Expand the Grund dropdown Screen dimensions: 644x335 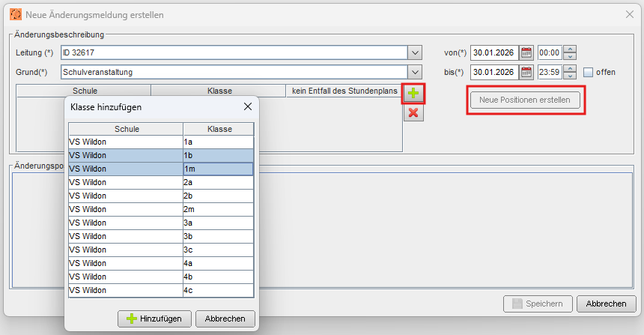click(415, 72)
